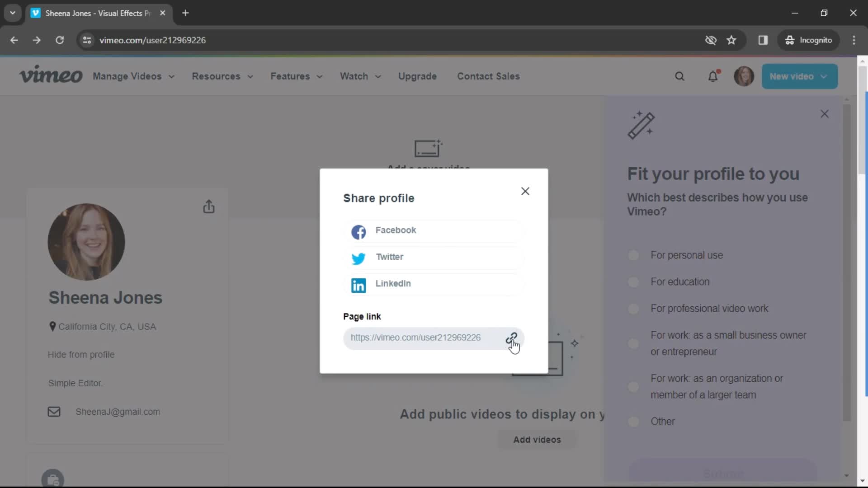Click the share icon on profile card
The height and width of the screenshot is (488, 868).
pyautogui.click(x=208, y=206)
